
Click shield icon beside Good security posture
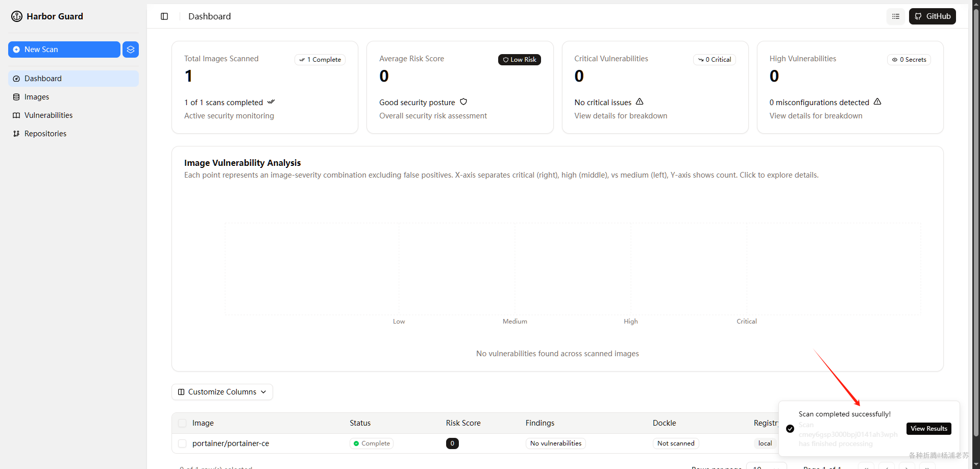coord(463,102)
